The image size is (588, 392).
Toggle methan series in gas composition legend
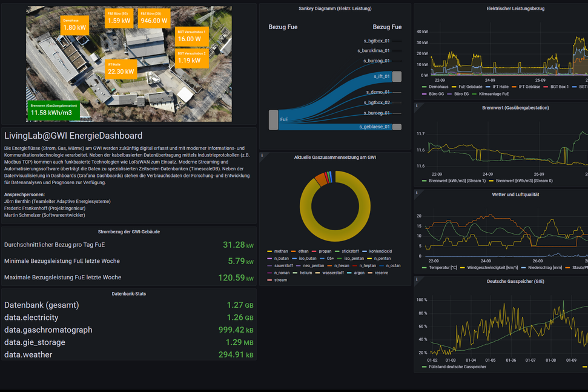[281, 251]
